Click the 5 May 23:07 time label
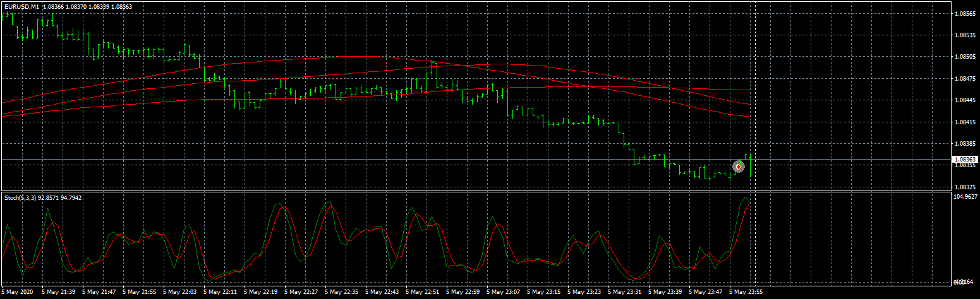The width and height of the screenshot is (980, 299). (x=504, y=292)
